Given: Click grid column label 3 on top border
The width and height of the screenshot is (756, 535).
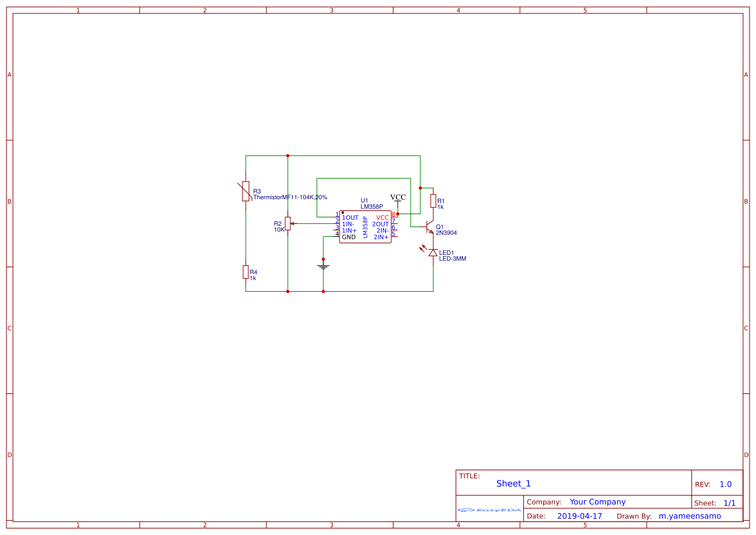Looking at the screenshot, I should pos(330,9).
